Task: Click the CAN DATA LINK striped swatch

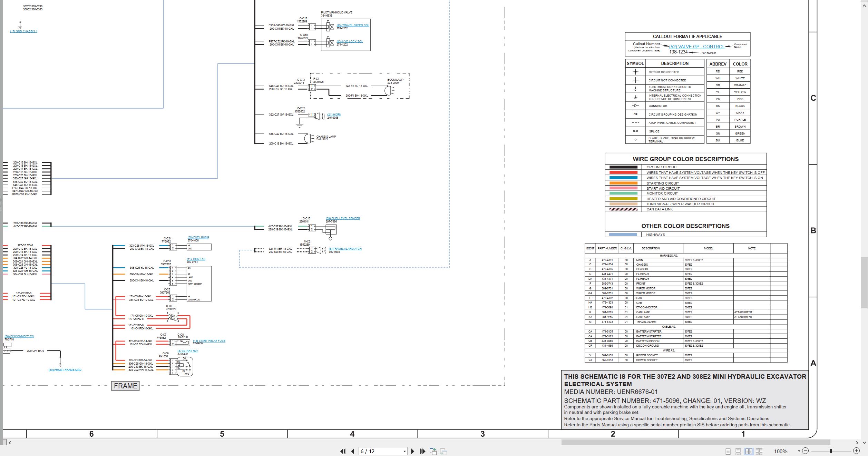Action: pyautogui.click(x=623, y=209)
